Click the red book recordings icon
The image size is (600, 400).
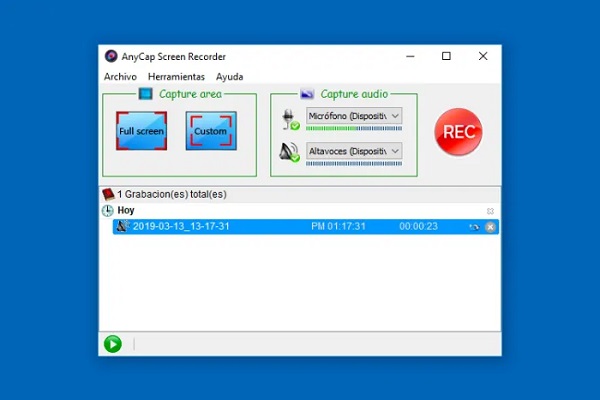pyautogui.click(x=108, y=194)
